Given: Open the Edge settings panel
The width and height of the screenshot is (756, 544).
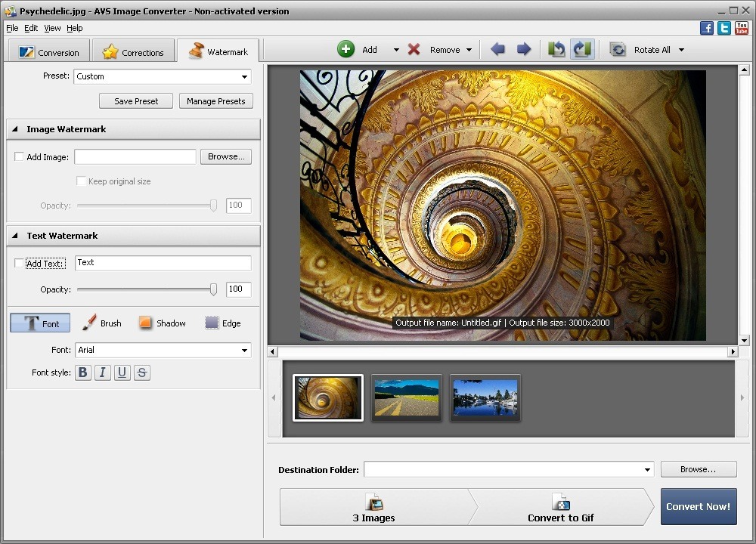Looking at the screenshot, I should (x=222, y=323).
